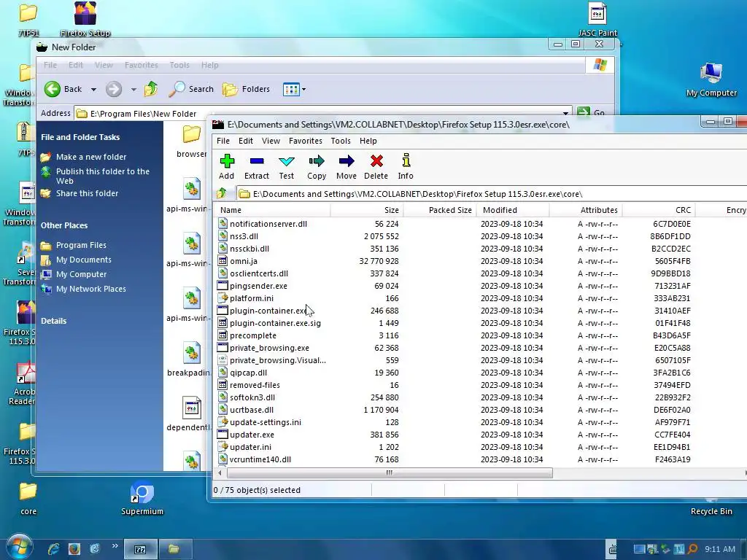Launch Internet Explorer from quick launch
The width and height of the screenshot is (747, 560).
[x=53, y=549]
